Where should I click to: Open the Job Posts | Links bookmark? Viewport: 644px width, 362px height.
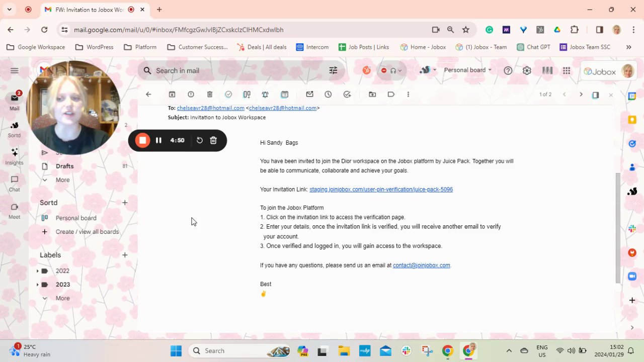click(364, 47)
